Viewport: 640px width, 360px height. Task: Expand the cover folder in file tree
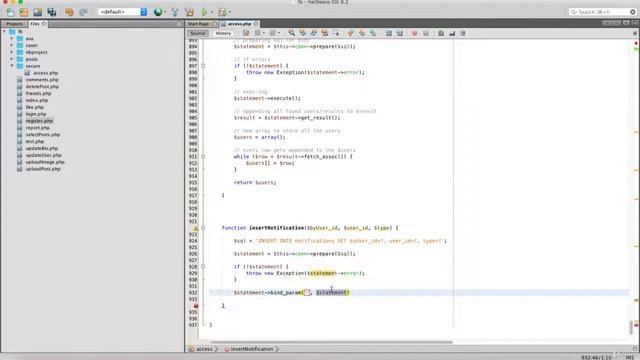tap(11, 45)
